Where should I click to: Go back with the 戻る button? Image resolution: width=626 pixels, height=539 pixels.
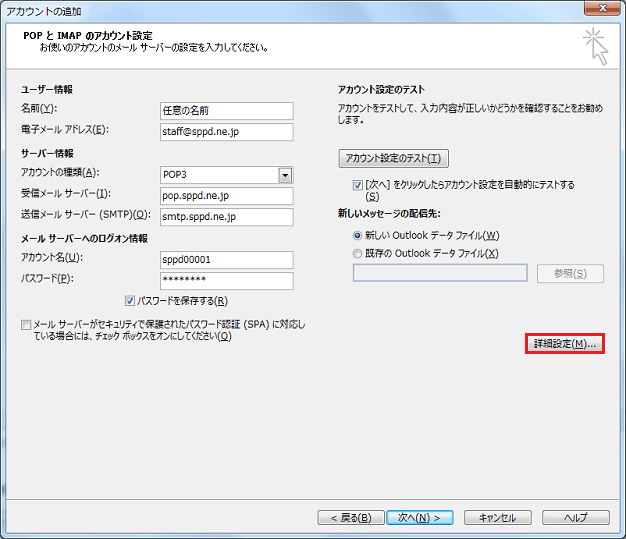(x=350, y=518)
